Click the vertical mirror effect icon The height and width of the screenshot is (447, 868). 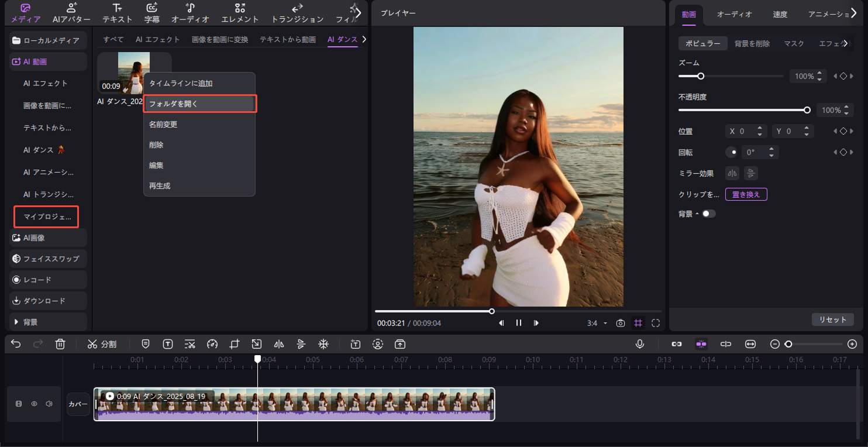pyautogui.click(x=751, y=173)
